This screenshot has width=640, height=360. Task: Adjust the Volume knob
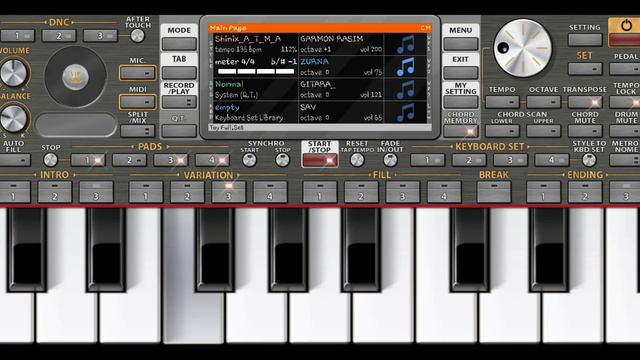click(x=14, y=73)
